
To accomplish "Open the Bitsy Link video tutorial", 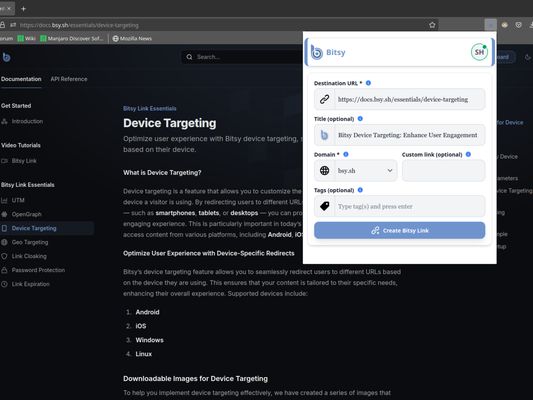I will pos(24,161).
